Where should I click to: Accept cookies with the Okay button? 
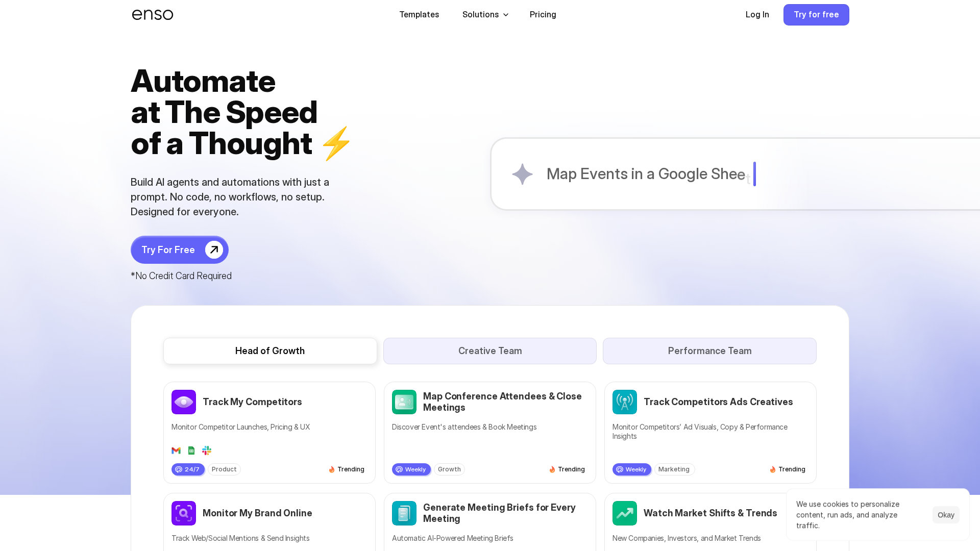(945, 515)
